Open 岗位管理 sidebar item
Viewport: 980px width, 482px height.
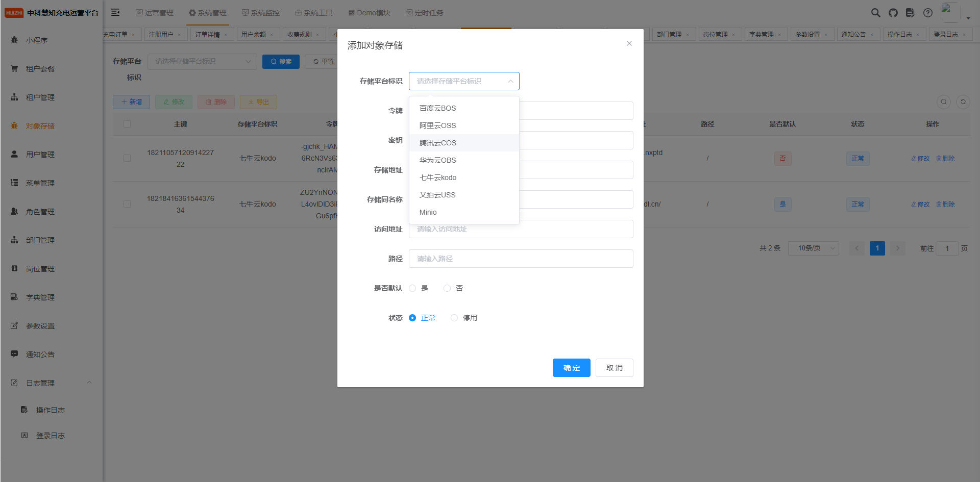[51, 269]
